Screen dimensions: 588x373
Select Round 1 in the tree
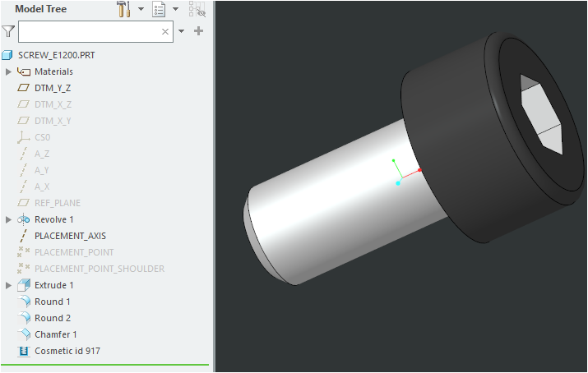point(52,302)
